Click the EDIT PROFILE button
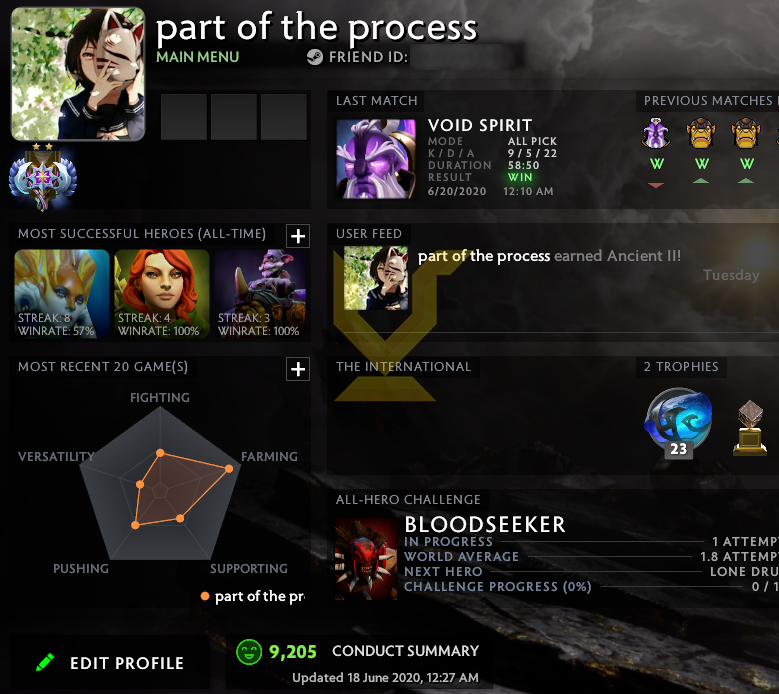The height and width of the screenshot is (694, 779). click(109, 663)
